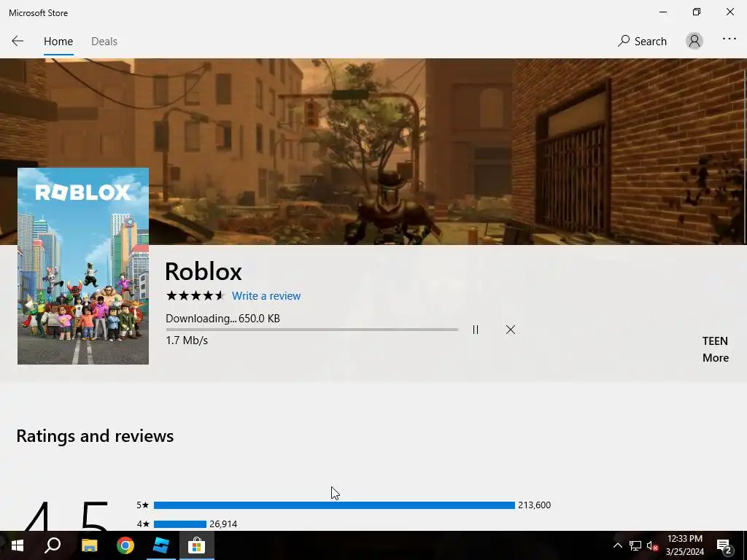The height and width of the screenshot is (560, 747).
Task: Open the network status tray icon
Action: point(635,545)
